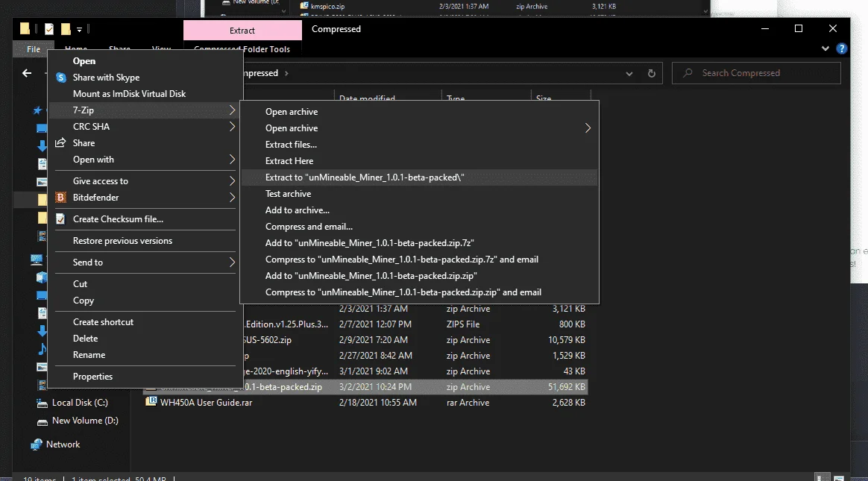Click the search magnifier icon
Screen dimensions: 868x481
688,73
